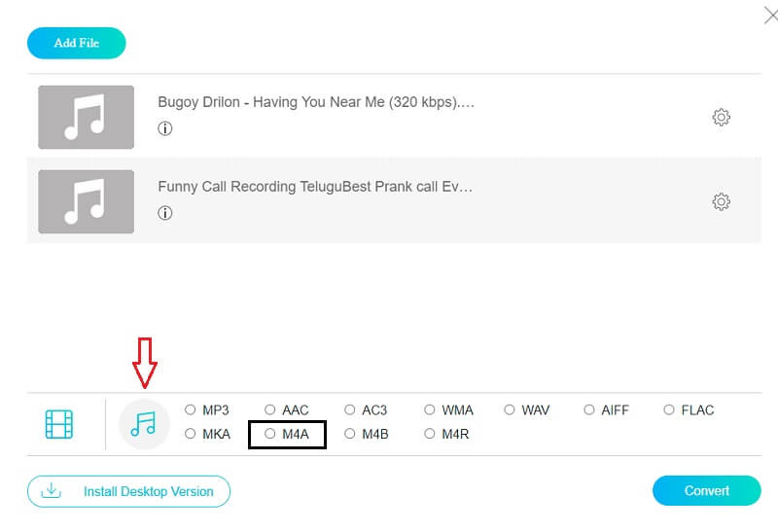The width and height of the screenshot is (778, 532).
Task: Click the Funny Call Recording music thumbnail
Action: click(x=86, y=201)
